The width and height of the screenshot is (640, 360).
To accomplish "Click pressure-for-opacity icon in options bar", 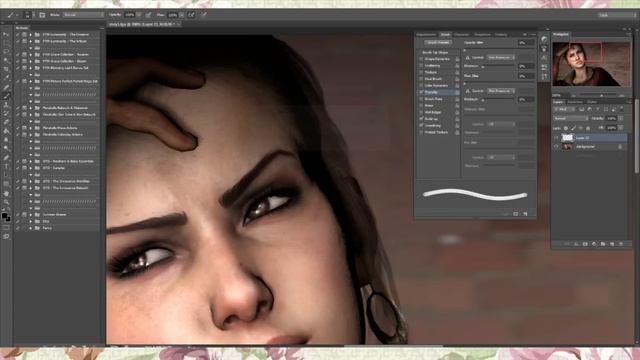I will point(149,15).
